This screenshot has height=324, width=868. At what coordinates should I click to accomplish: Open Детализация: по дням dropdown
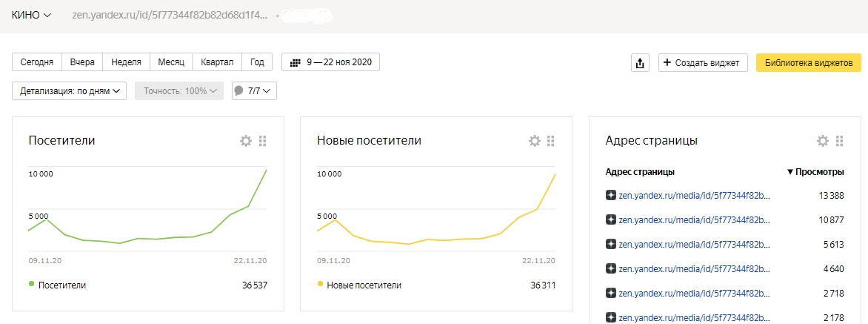click(x=69, y=91)
